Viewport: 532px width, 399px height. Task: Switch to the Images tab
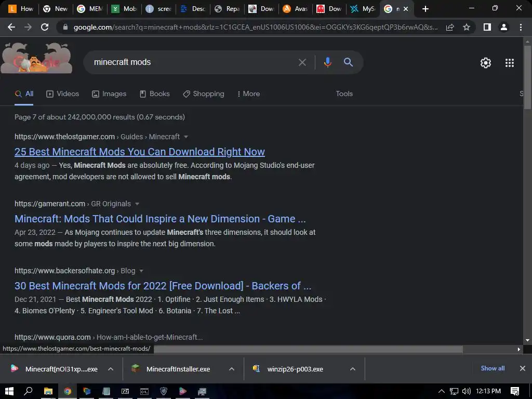[x=109, y=94]
